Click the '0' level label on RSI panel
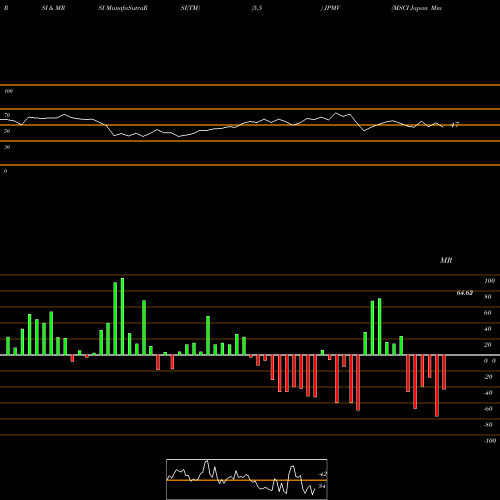500x500 pixels. pos(5,171)
